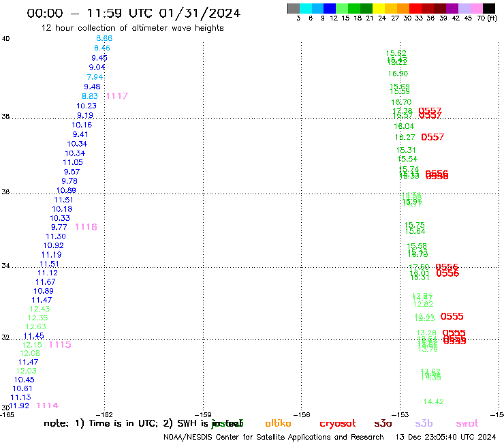Click the NOAA/NESDIS Center footer text
Viewport: 504px width, 443px height.
click(x=274, y=438)
